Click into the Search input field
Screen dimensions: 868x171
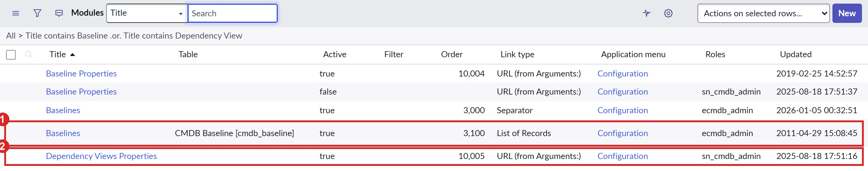(232, 14)
